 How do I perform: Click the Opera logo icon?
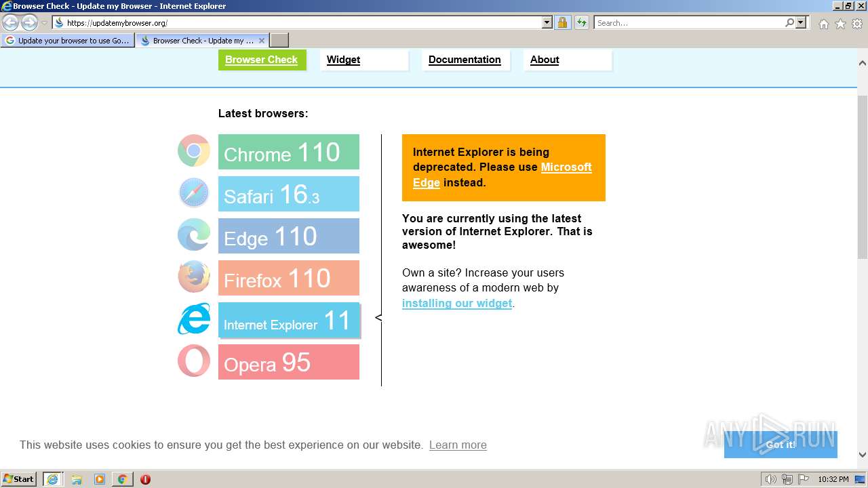click(194, 361)
